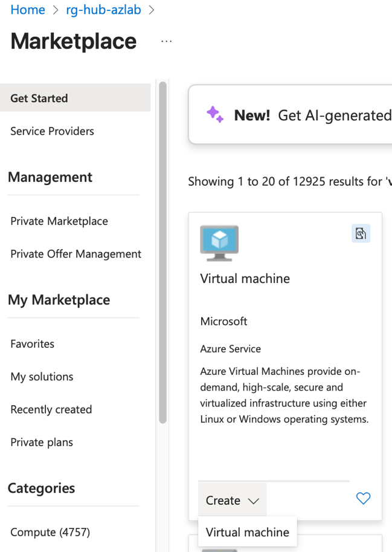The width and height of the screenshot is (392, 552).
Task: Go to Home breadcrumb link
Action: (28, 10)
